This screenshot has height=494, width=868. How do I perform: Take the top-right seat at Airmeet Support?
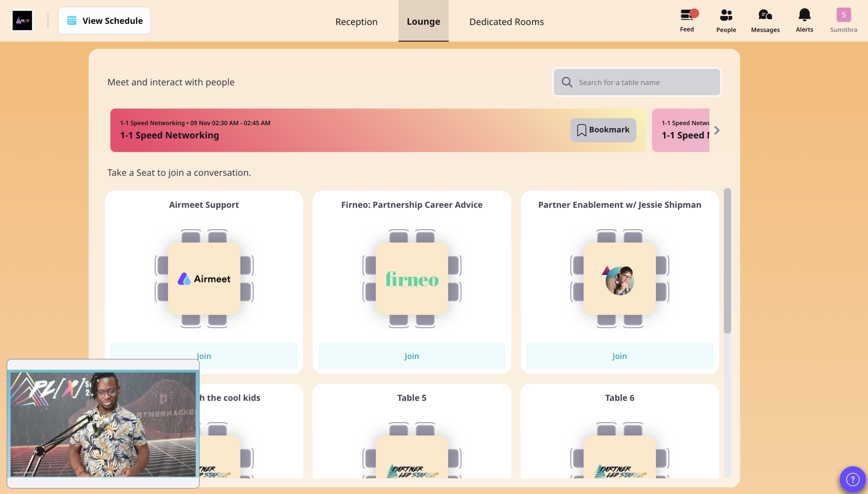point(217,236)
